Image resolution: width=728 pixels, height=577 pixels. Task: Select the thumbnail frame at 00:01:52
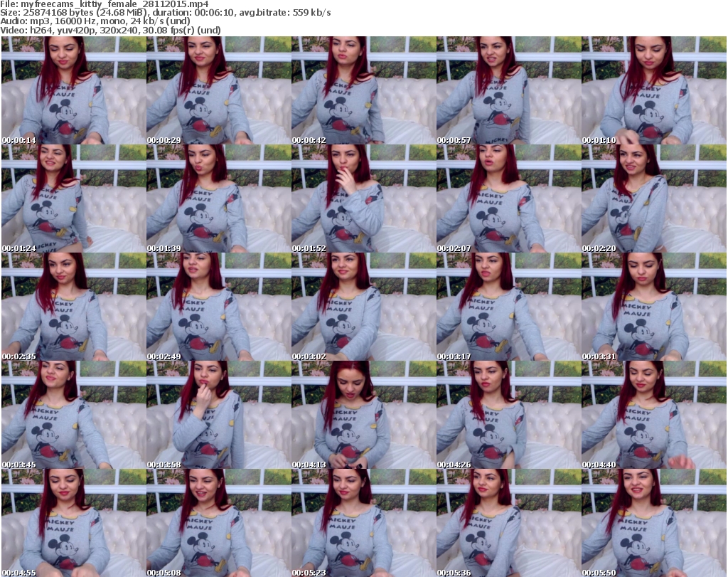click(x=363, y=198)
